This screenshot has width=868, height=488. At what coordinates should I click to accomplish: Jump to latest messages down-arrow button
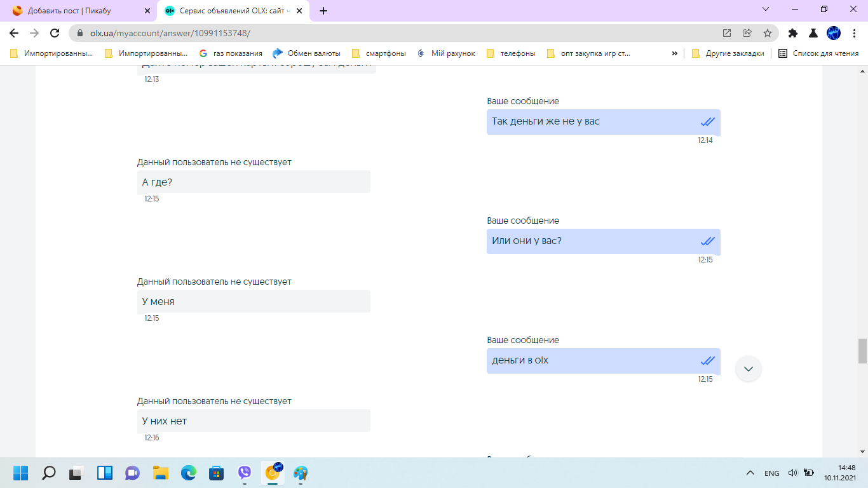click(749, 369)
